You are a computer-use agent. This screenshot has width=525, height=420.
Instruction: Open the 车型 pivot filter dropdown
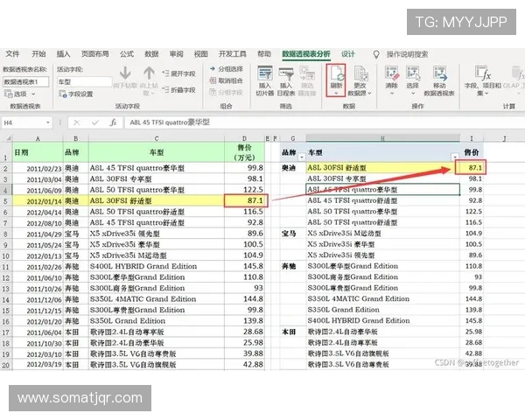[455, 157]
